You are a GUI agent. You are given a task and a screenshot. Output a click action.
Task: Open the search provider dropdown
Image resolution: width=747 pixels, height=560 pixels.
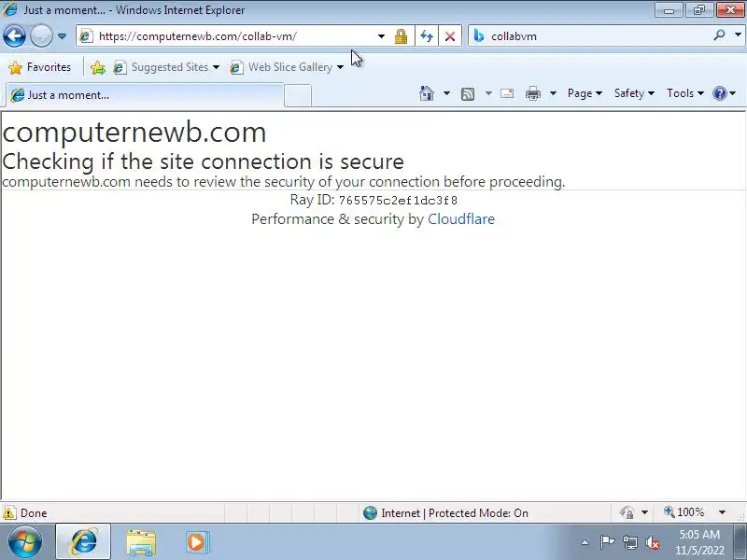tap(738, 35)
